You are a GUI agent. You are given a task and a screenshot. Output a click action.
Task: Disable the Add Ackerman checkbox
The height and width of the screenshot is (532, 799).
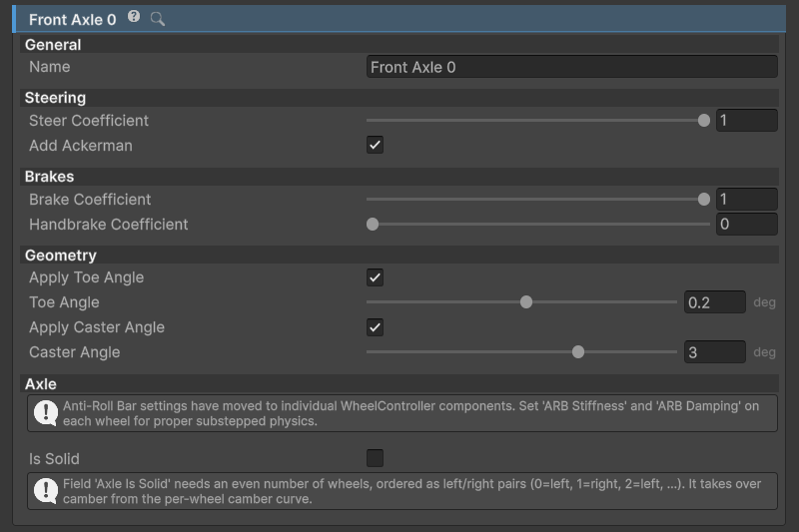[376, 145]
